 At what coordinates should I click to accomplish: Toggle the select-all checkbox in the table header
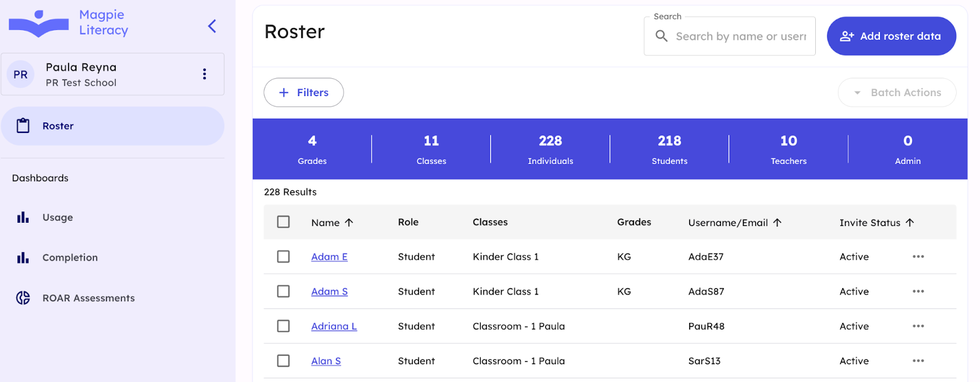[283, 222]
